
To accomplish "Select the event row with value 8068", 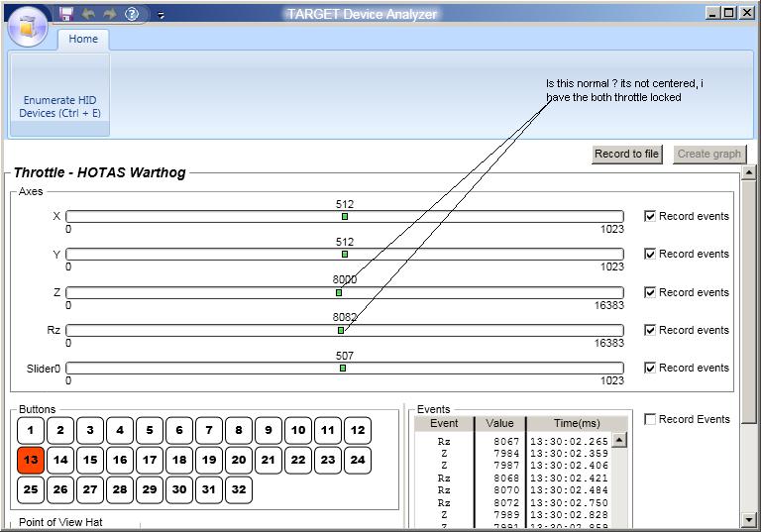I will 513,479.
